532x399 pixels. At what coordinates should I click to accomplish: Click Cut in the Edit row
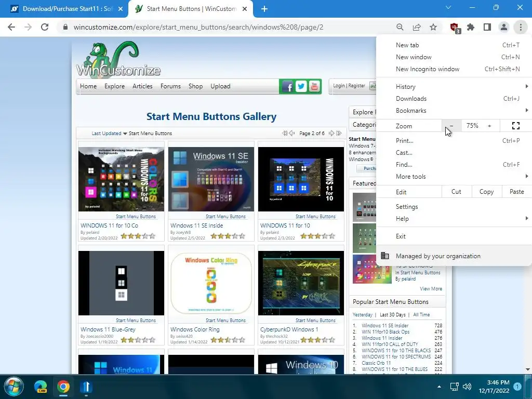tap(456, 192)
